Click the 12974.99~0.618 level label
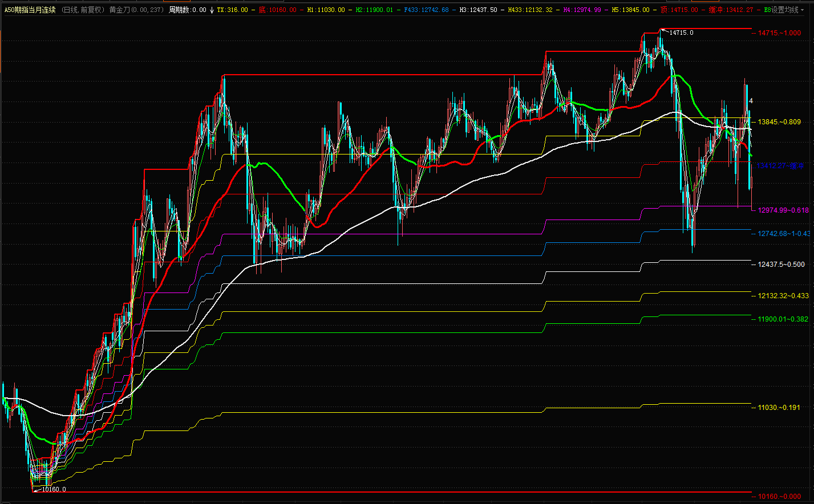This screenshot has width=814, height=504. [783, 210]
